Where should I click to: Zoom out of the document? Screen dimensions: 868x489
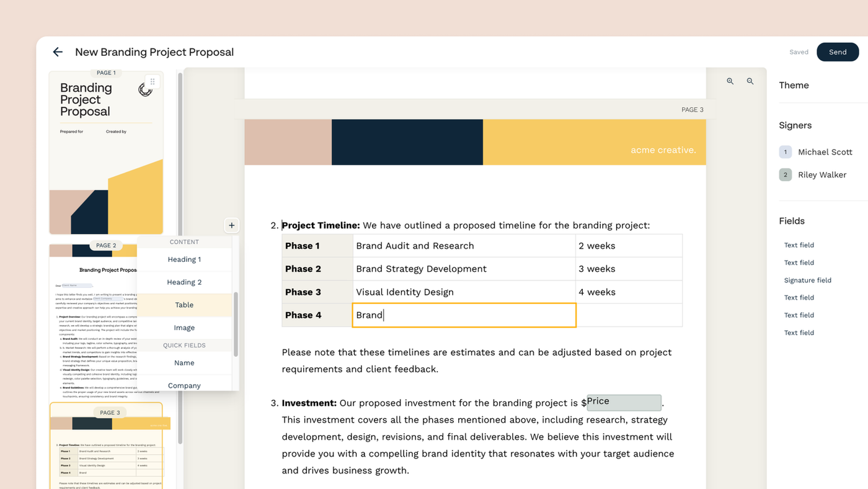[750, 81]
